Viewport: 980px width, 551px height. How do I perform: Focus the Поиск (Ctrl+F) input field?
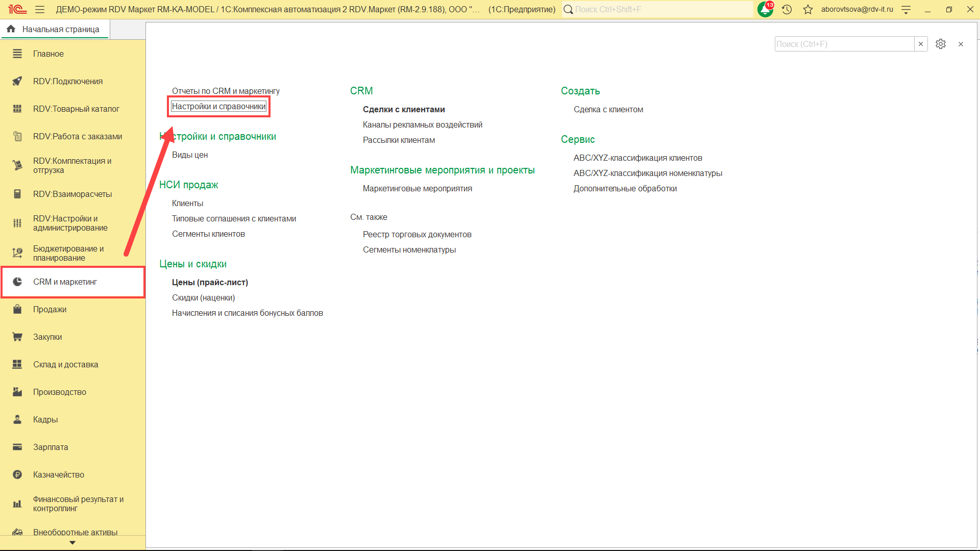843,44
